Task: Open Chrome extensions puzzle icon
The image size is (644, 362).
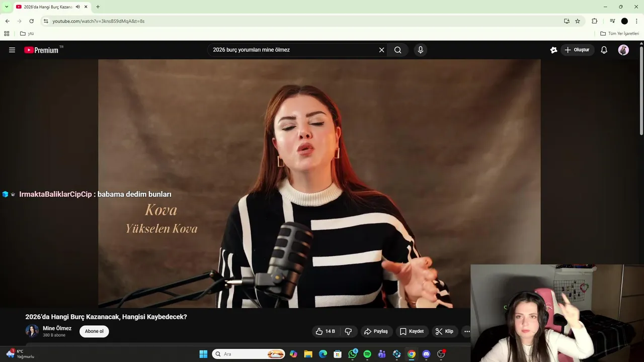Action: point(594,21)
